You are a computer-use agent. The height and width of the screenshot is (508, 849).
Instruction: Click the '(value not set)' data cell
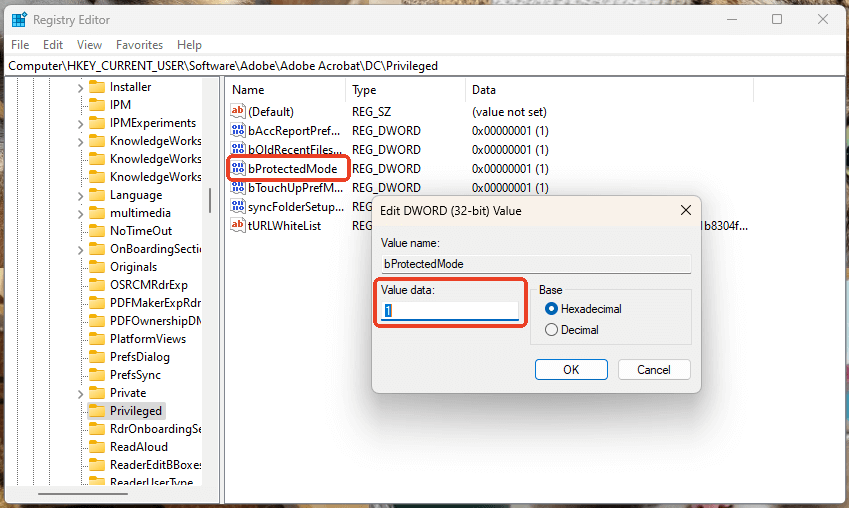[509, 112]
